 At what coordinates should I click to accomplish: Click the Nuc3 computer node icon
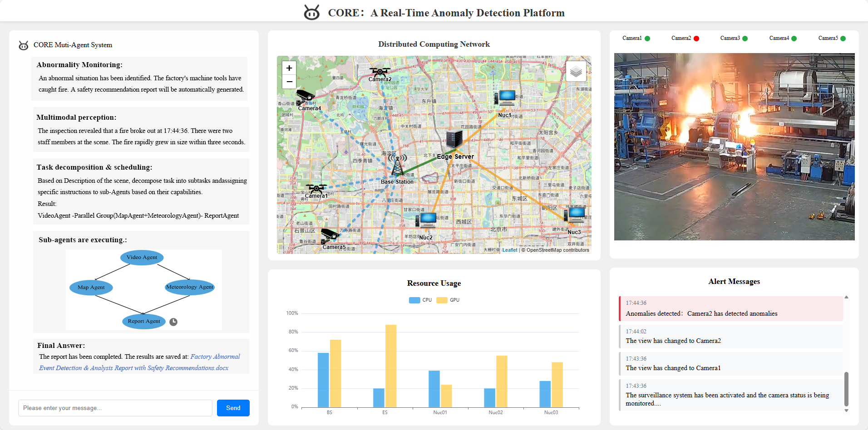coord(575,215)
